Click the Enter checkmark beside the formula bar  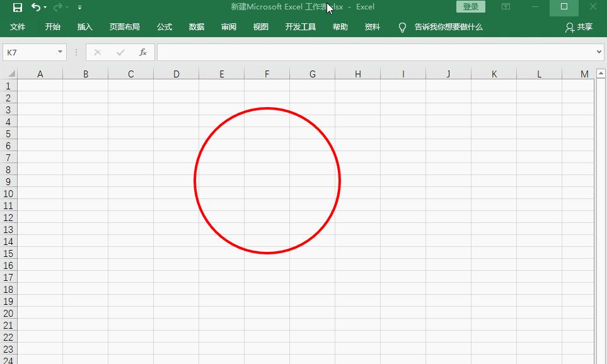(x=120, y=52)
